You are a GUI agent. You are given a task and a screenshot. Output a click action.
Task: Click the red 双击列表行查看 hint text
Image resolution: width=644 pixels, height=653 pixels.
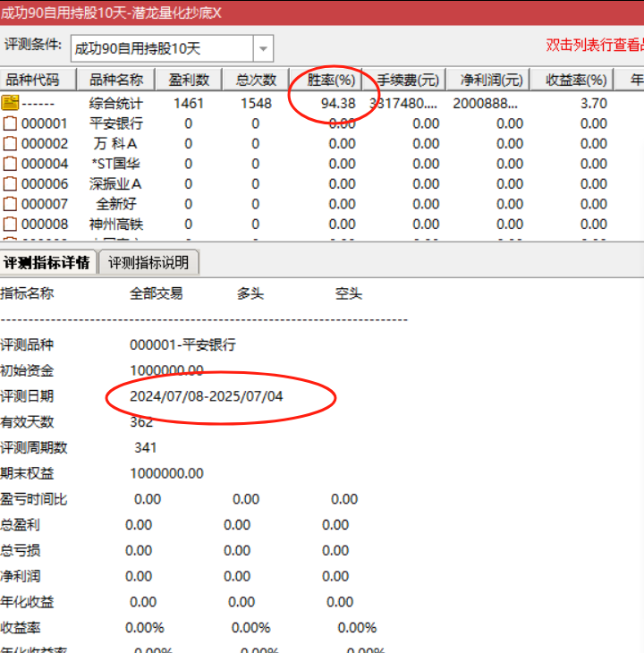(595, 45)
